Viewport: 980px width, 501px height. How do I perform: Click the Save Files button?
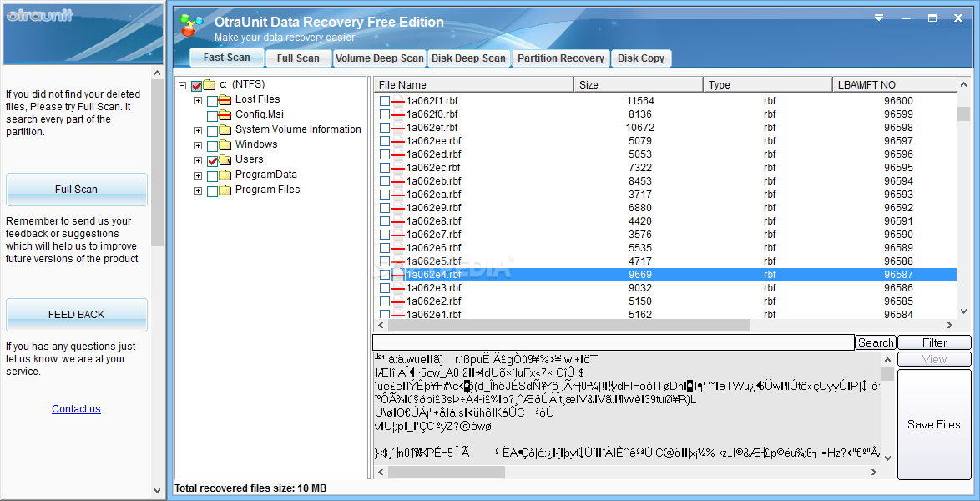pyautogui.click(x=934, y=424)
